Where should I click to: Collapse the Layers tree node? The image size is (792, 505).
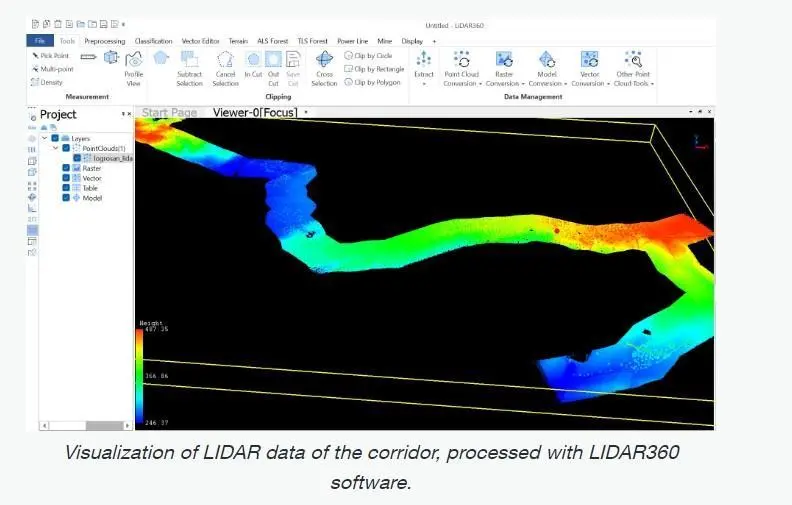pyautogui.click(x=44, y=138)
